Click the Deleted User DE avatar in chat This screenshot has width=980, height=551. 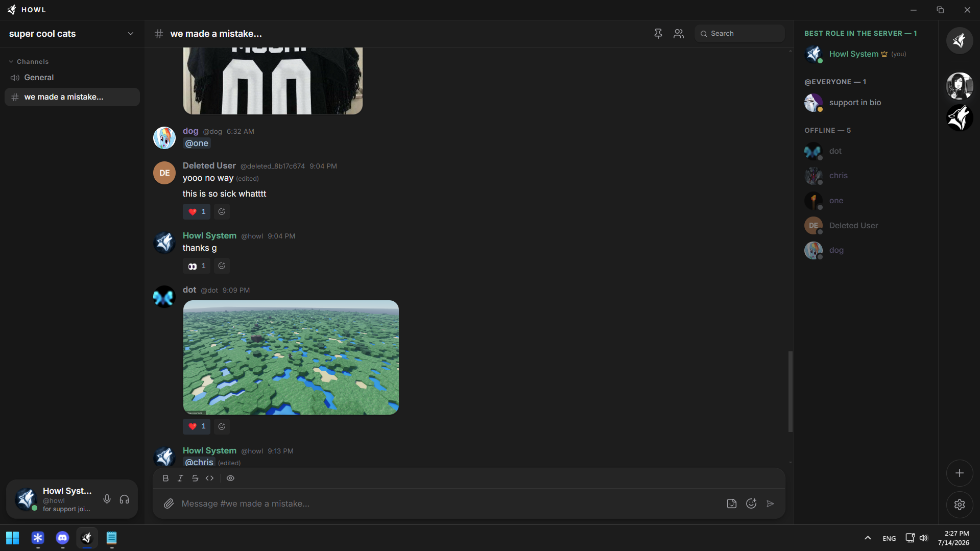pyautogui.click(x=164, y=173)
